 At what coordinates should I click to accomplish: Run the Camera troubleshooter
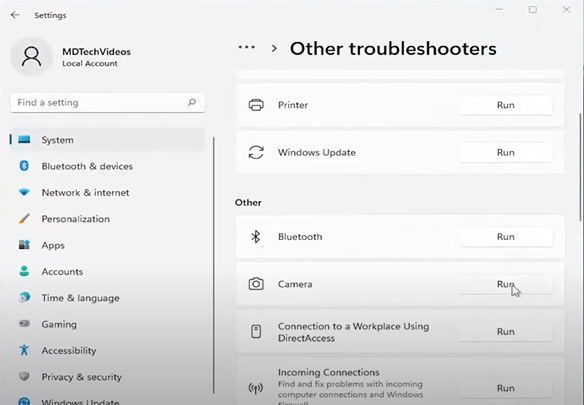[x=505, y=284]
